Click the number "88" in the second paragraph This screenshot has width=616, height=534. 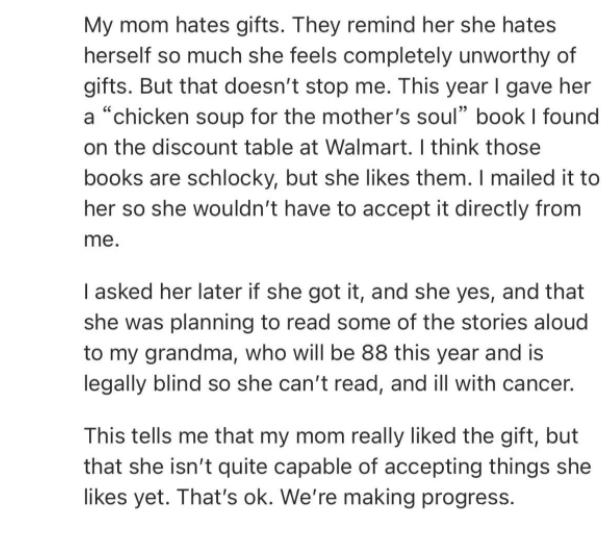pos(374,352)
